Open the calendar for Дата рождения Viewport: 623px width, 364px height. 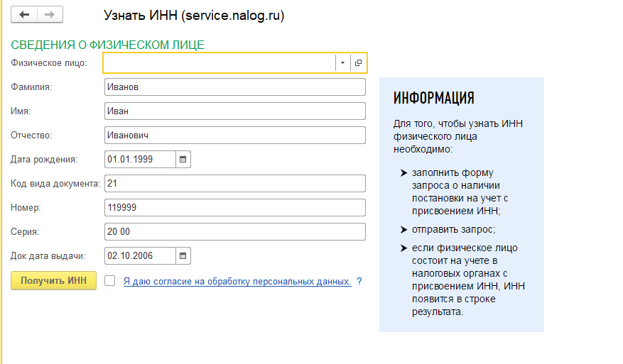183,160
